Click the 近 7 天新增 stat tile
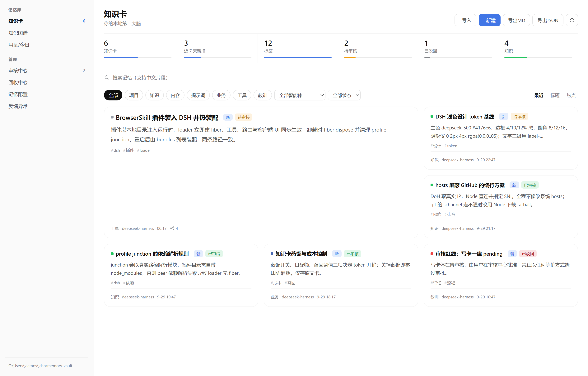The width and height of the screenshot is (588, 376). tap(217, 48)
